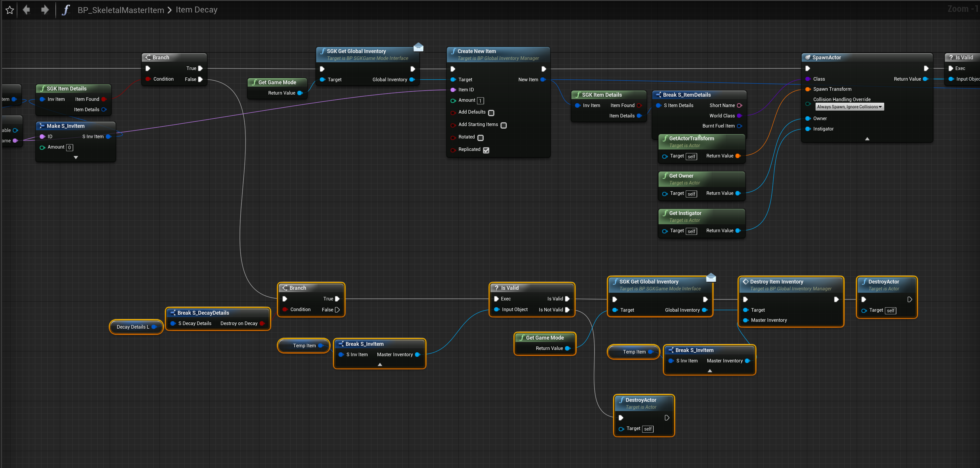Click envelope icon on lower SGK Get Global Inventory
980x468 pixels.
coord(711,278)
